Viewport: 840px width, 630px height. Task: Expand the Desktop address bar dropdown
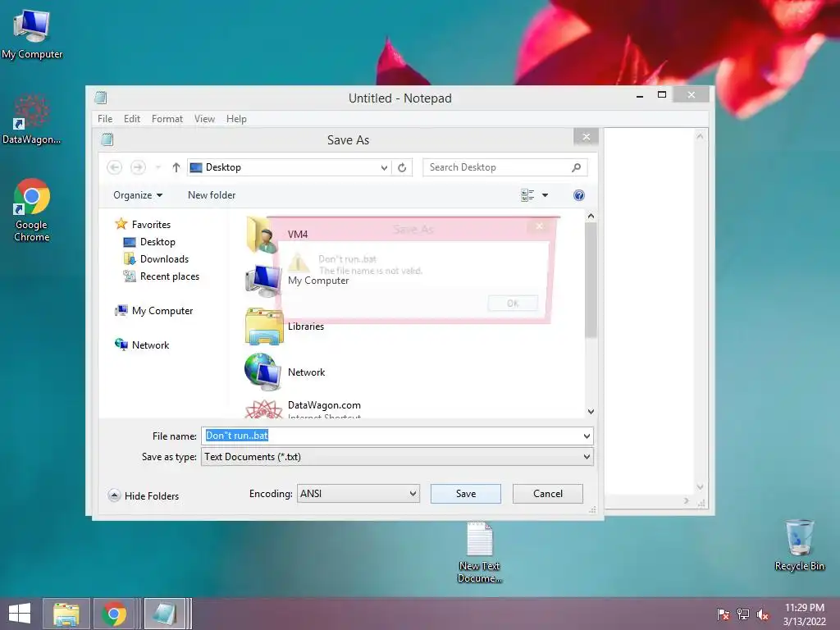click(x=384, y=167)
